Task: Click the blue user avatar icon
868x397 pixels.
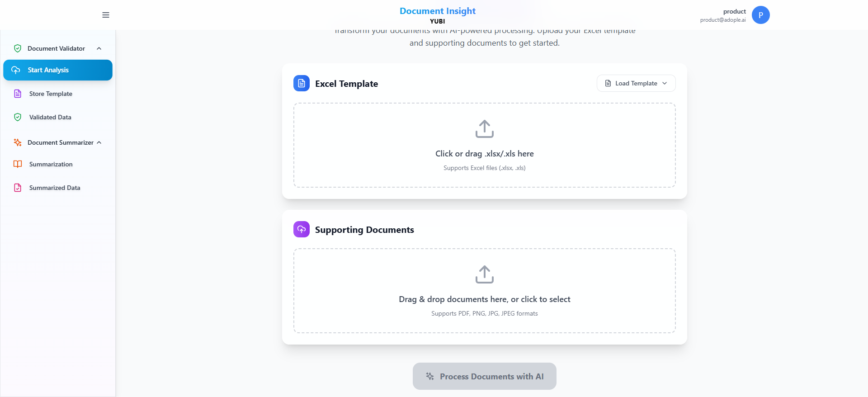Action: coord(760,15)
